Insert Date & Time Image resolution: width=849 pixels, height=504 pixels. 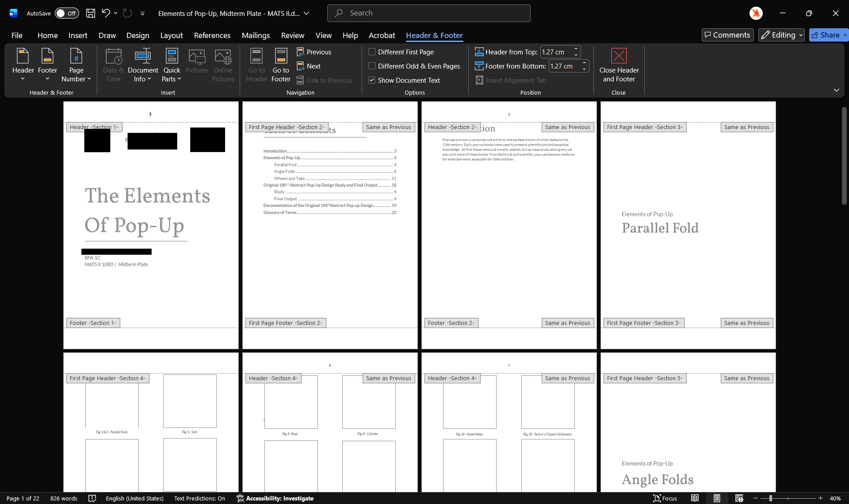click(x=113, y=65)
